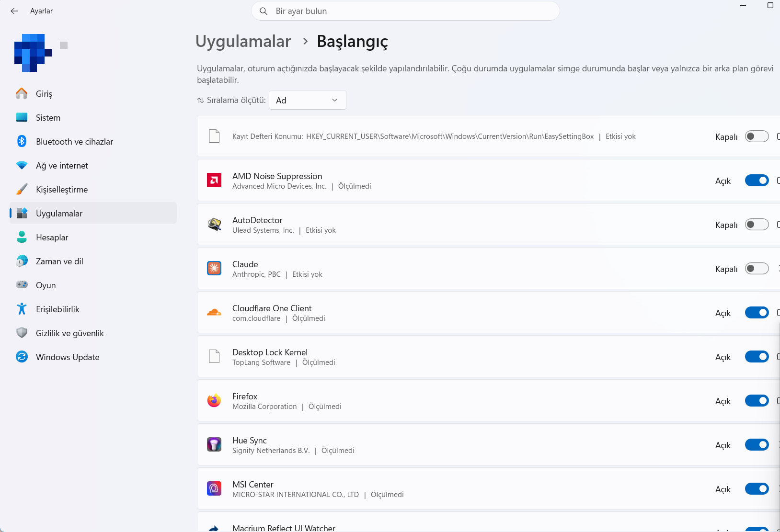Click the AMD Noise Suppression app icon

(214, 180)
